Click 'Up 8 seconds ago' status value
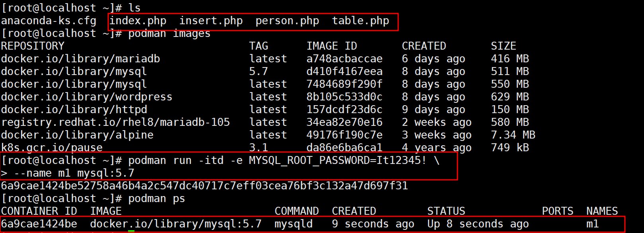 tap(478, 224)
